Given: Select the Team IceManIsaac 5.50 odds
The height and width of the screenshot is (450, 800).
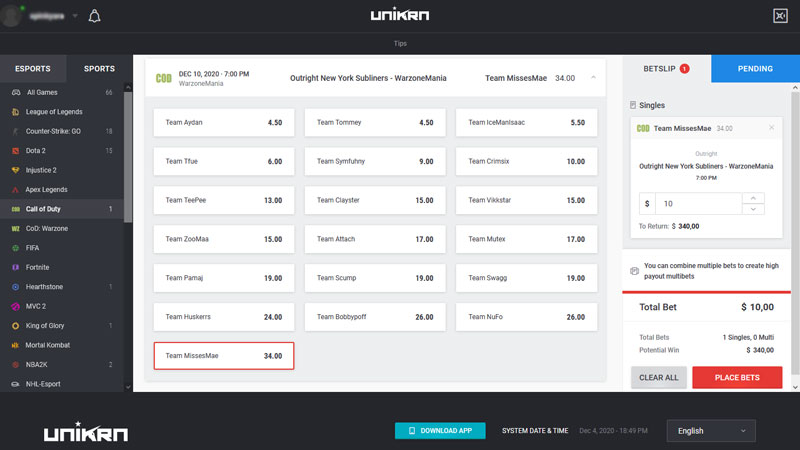Looking at the screenshot, I should tap(527, 122).
